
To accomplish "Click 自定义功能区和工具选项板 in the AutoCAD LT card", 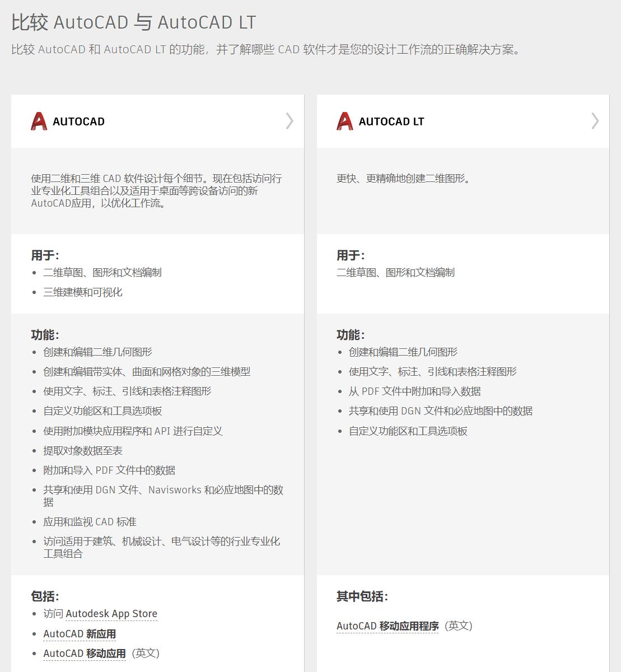I will click(408, 431).
